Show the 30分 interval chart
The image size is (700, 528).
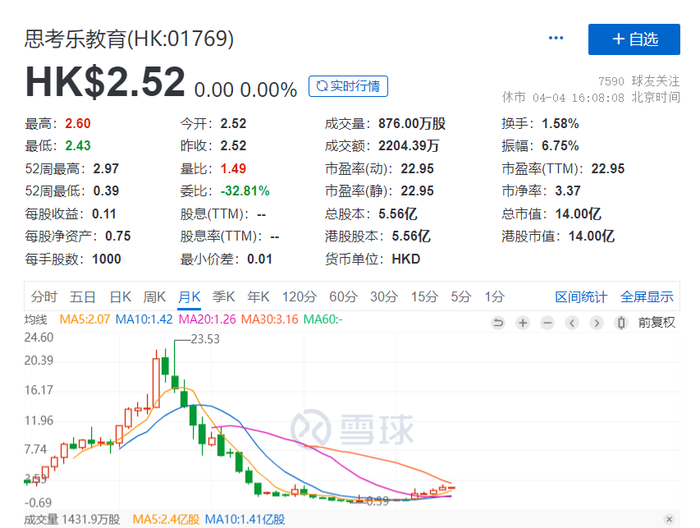(x=383, y=296)
